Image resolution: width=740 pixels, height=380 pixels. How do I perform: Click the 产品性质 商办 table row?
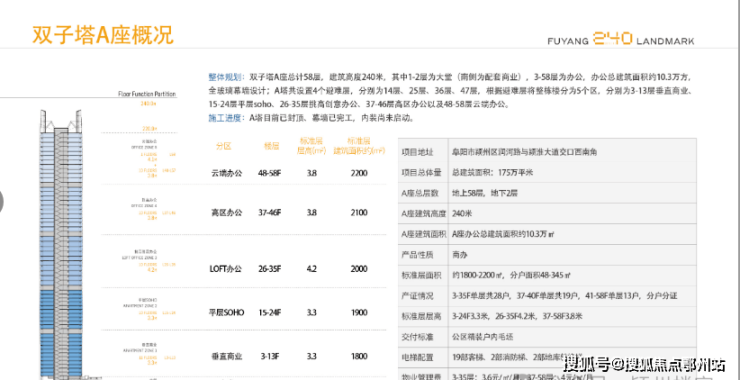[547, 255]
